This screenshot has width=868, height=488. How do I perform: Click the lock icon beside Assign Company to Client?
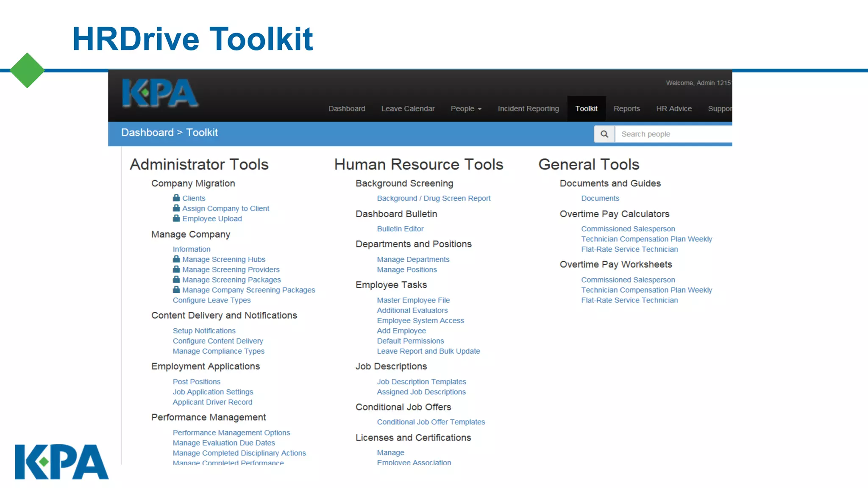pos(176,208)
